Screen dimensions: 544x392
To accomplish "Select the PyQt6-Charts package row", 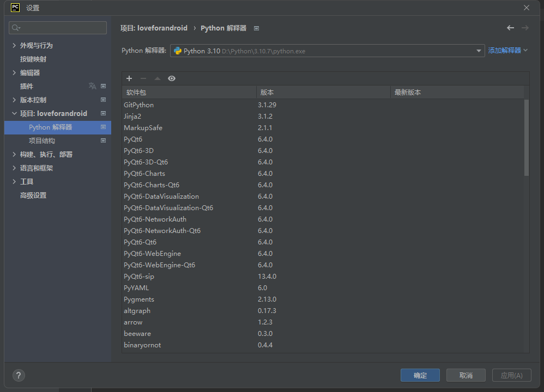I will coord(323,173).
